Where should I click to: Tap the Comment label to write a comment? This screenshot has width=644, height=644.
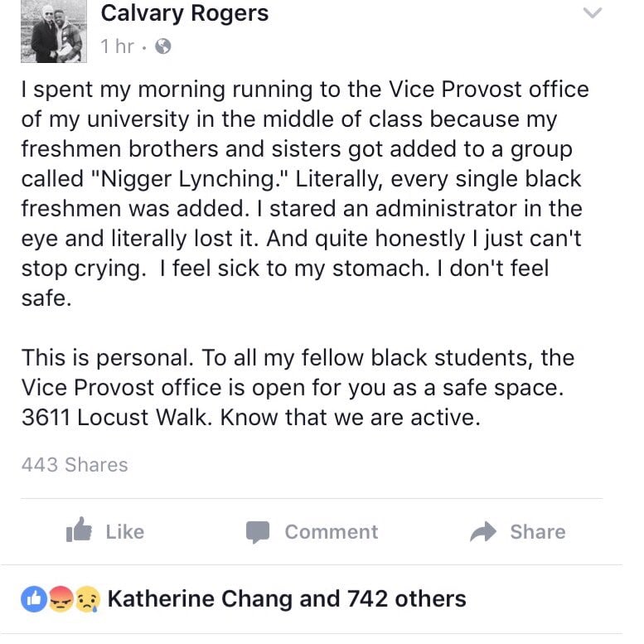(x=331, y=531)
